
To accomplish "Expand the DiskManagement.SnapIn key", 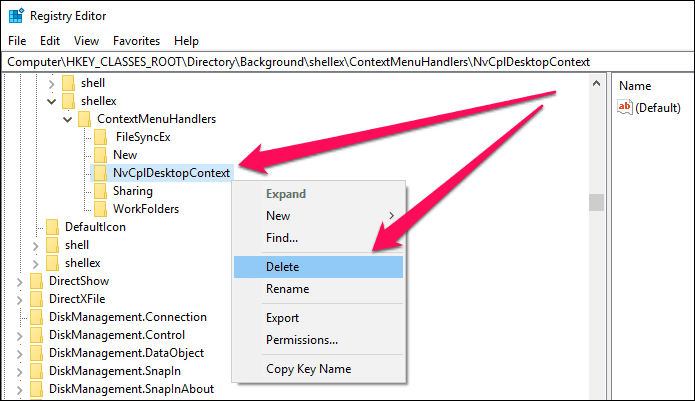I will [x=20, y=372].
